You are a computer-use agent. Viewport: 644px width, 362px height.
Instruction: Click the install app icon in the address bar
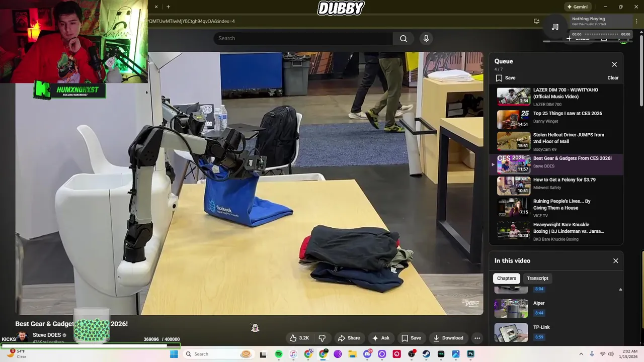tap(536, 21)
